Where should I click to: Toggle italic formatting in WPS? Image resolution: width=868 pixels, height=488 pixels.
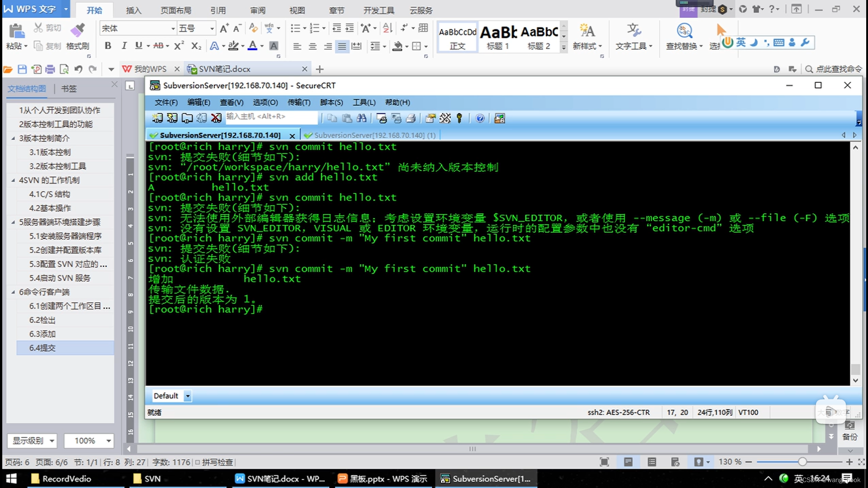click(123, 46)
